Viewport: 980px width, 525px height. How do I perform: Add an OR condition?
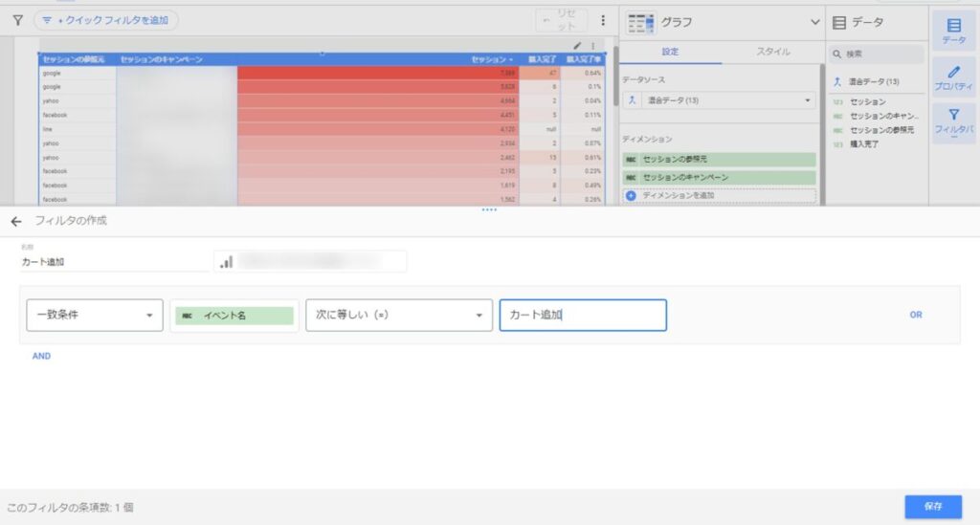916,316
